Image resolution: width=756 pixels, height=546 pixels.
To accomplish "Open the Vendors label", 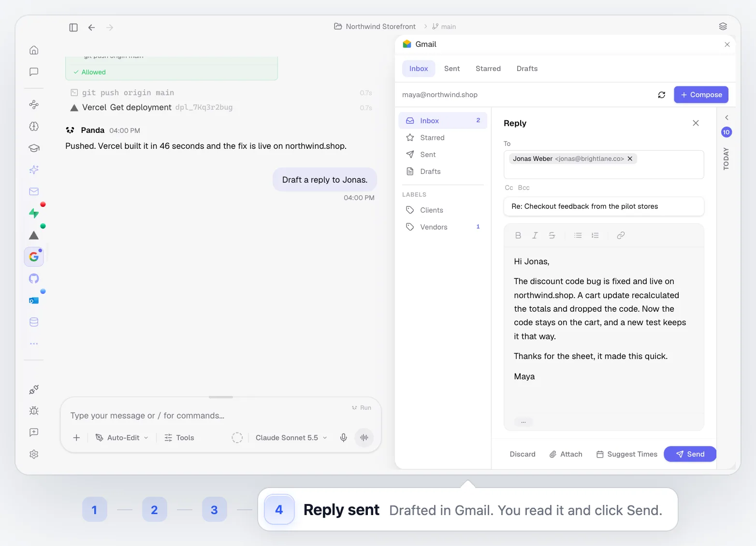I will click(x=443, y=227).
